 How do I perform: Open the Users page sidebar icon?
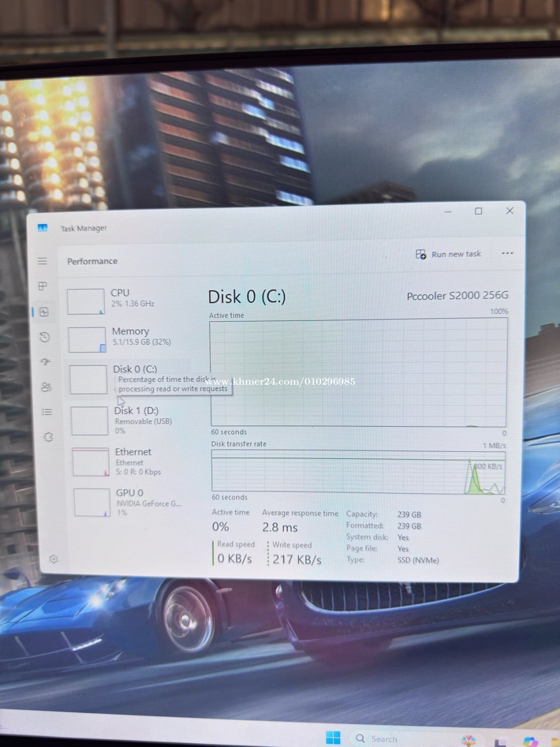47,387
